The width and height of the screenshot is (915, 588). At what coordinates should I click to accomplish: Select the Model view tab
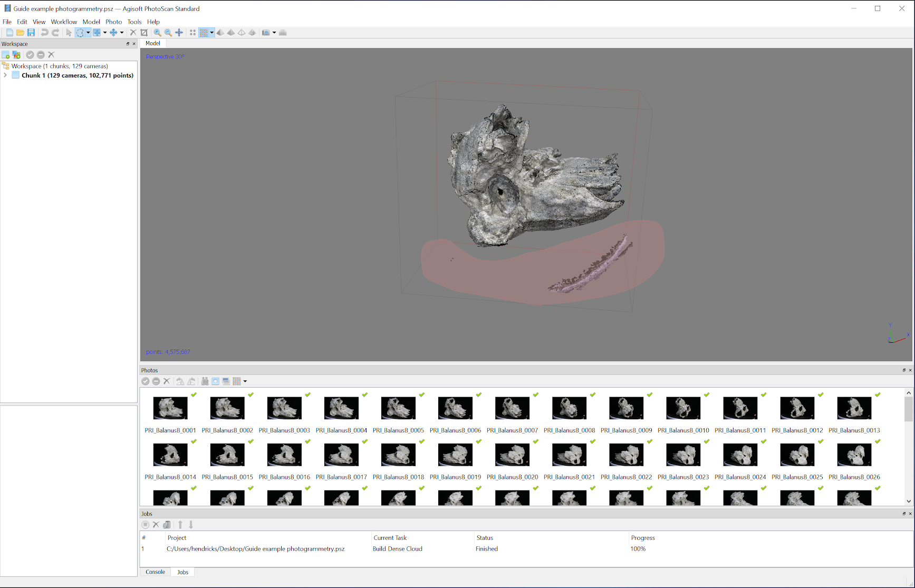153,43
